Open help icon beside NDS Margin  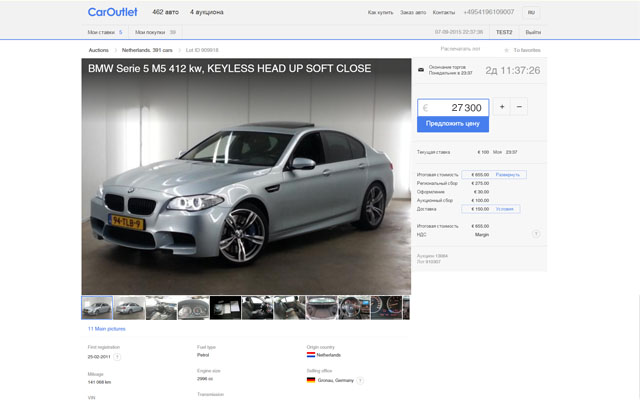coord(536,234)
